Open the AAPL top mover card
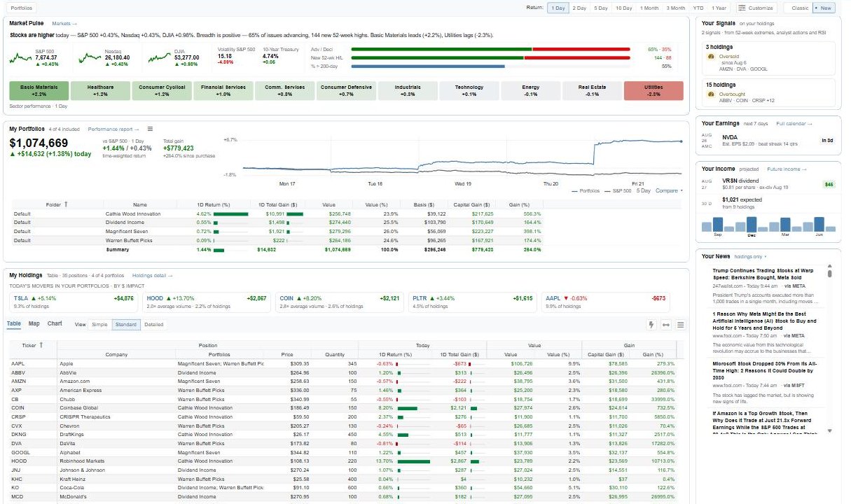The width and height of the screenshot is (851, 504). [x=606, y=302]
